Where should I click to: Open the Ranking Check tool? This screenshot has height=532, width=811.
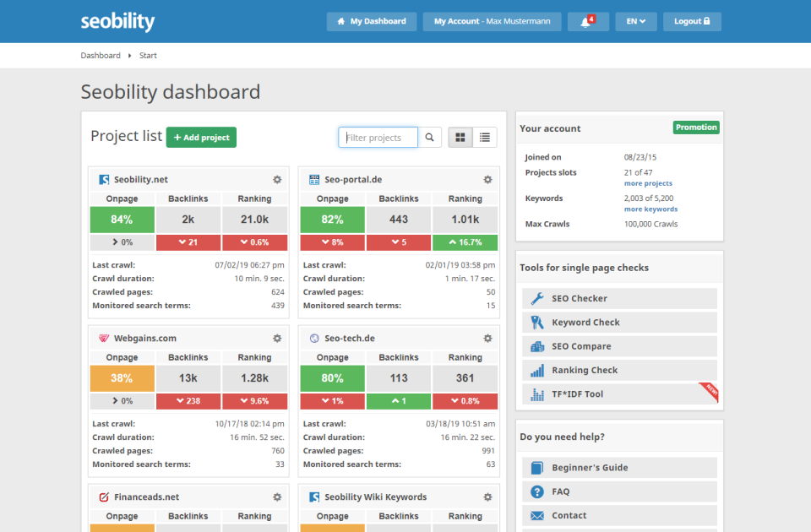point(619,370)
